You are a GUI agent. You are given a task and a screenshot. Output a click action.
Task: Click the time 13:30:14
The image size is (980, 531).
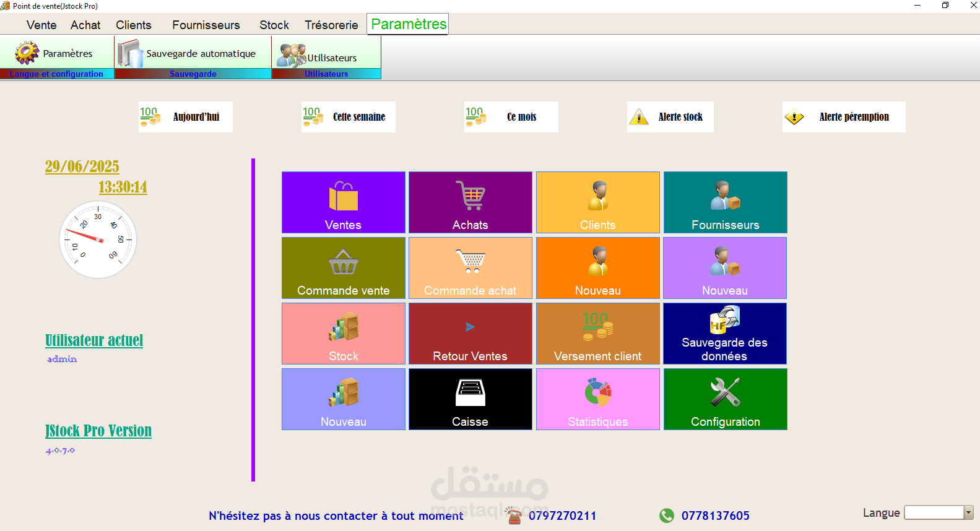tap(123, 187)
